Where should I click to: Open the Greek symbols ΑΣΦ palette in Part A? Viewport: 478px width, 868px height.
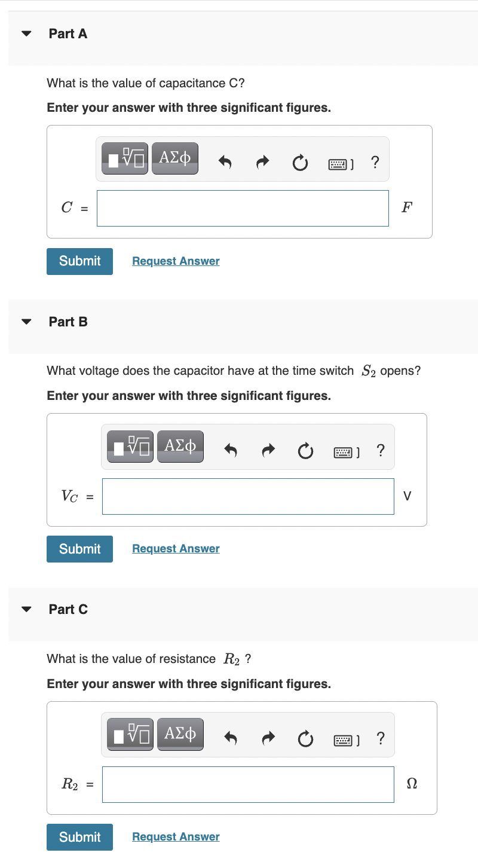[x=174, y=158]
